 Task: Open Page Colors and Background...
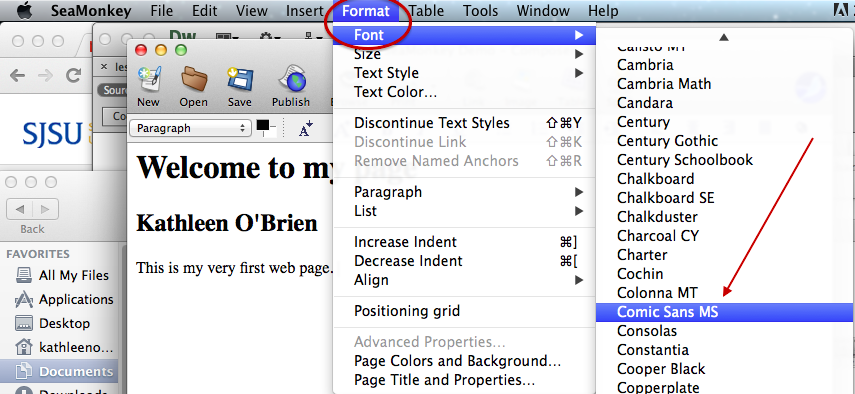click(x=465, y=361)
